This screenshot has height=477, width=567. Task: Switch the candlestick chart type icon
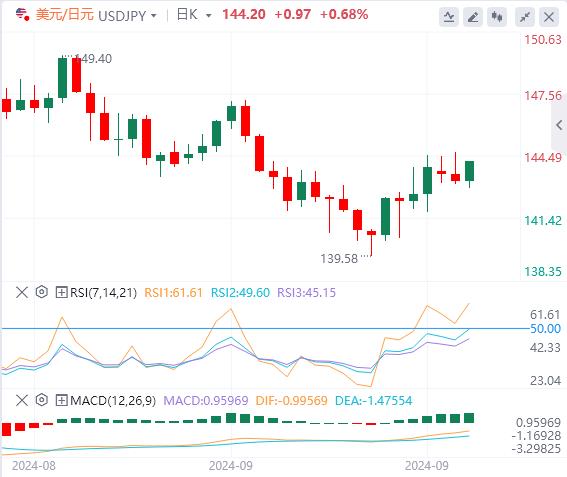click(x=497, y=17)
